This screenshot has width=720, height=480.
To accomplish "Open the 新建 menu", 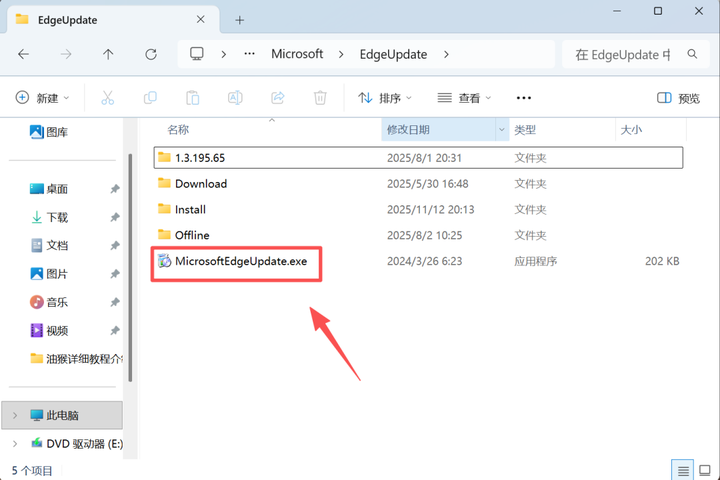I will pyautogui.click(x=42, y=98).
